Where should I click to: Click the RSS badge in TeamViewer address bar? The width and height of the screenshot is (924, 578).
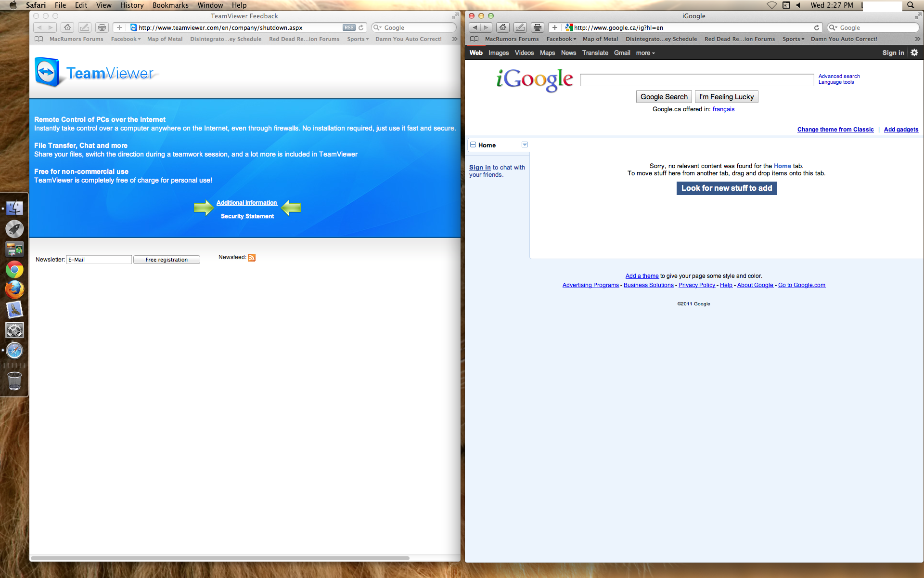349,27
